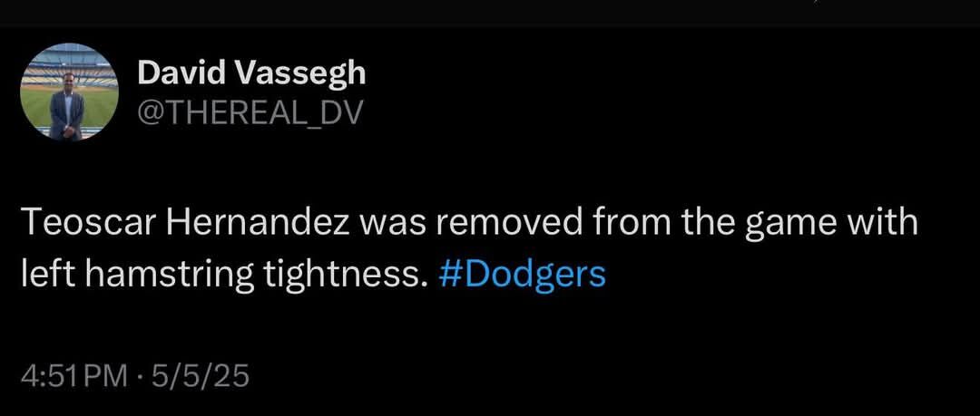Screen dimensions: 980x416
Task: Click the 4:51 PM timestamp
Action: tap(74, 377)
